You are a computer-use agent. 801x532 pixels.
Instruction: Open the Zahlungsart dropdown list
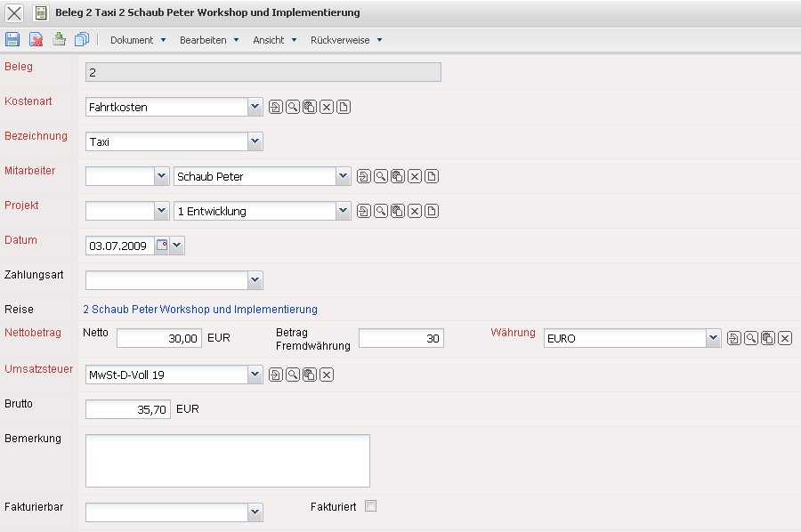click(x=255, y=280)
